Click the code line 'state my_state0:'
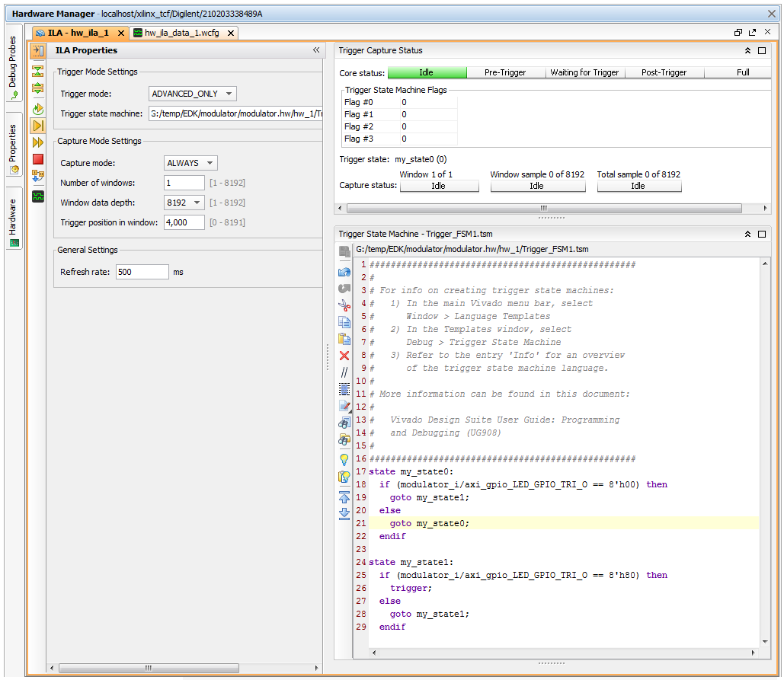This screenshot has height=680, width=784. 411,471
